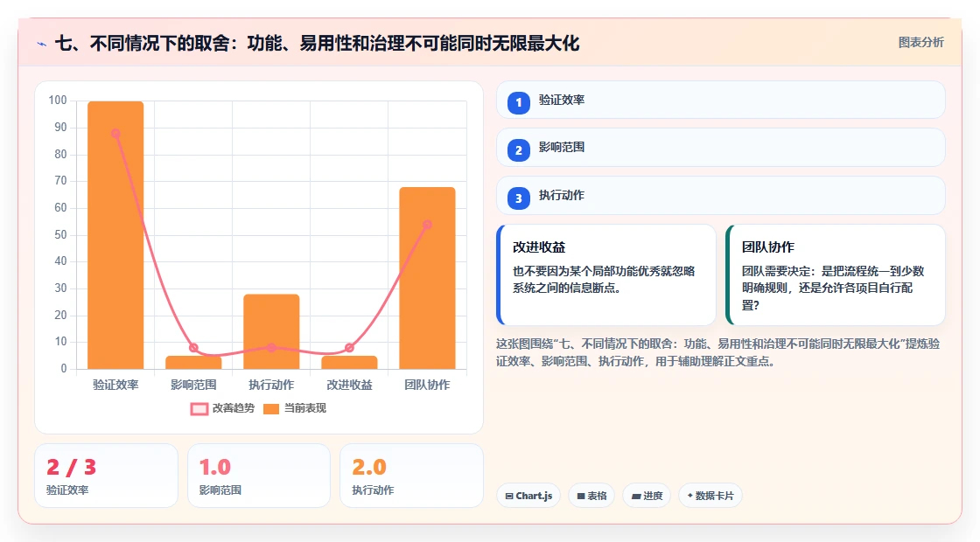Select the Chart.js tag chip
Image resolution: width=980 pixels, height=542 pixels.
(x=528, y=496)
